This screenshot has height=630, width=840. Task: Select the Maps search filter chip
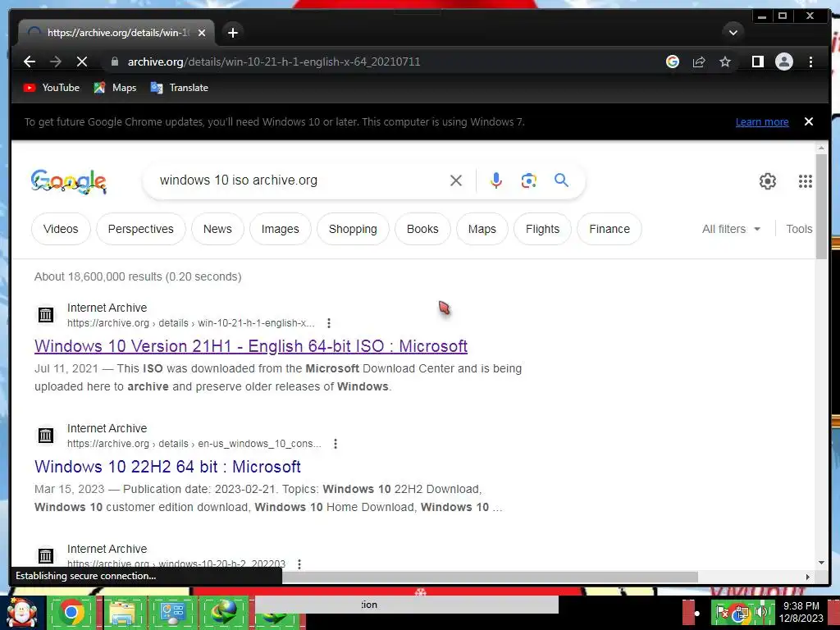coord(482,229)
